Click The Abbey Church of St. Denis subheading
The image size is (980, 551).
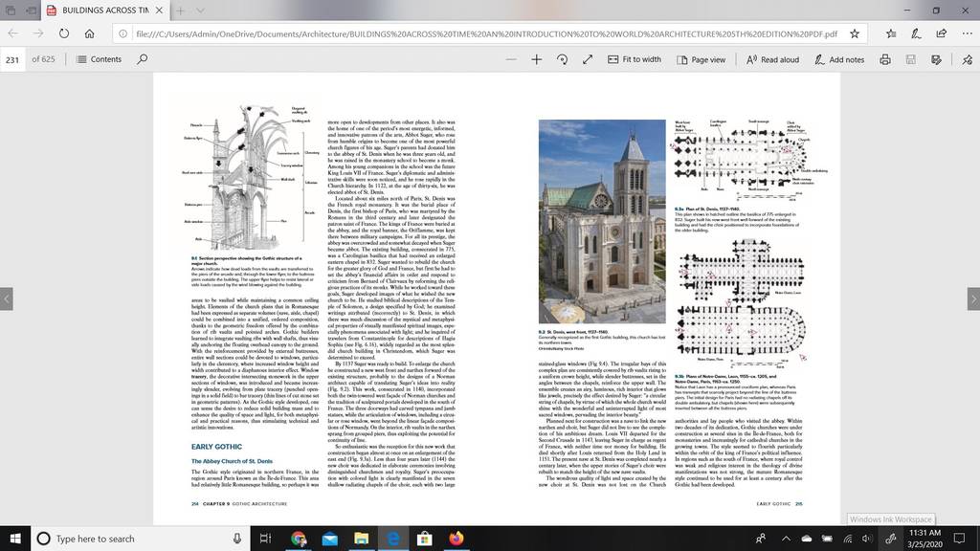(232, 461)
